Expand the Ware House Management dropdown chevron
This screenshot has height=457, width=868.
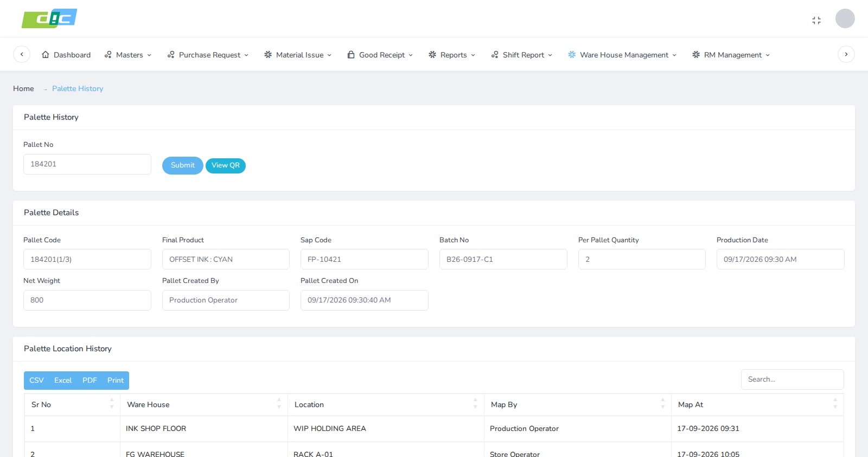point(674,55)
